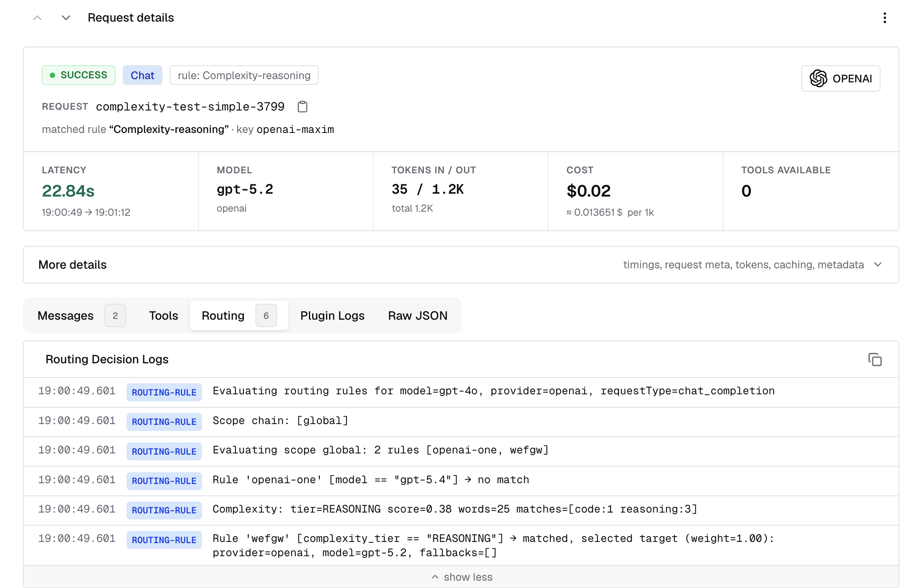Click the time range 19:00:49 → 19:01:12
Viewport: 923px width, 588px height.
pyautogui.click(x=86, y=212)
